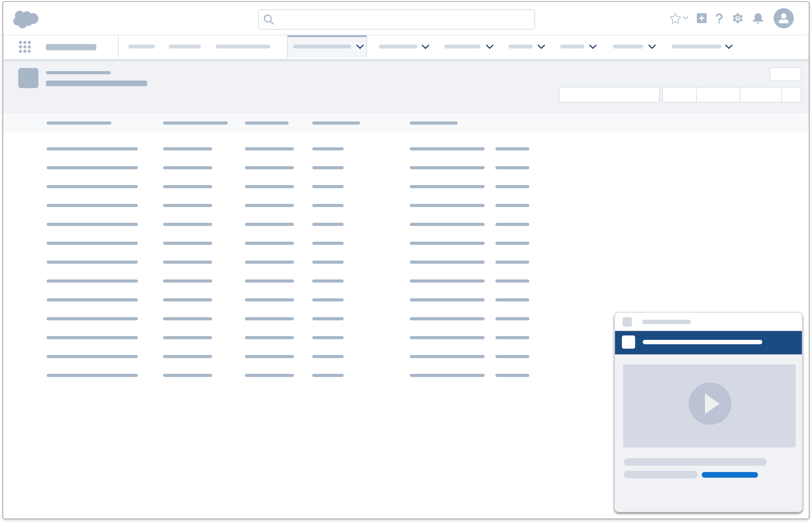Click the button in the page header's top right
Image resolution: width=812 pixels, height=523 pixels.
785,74
